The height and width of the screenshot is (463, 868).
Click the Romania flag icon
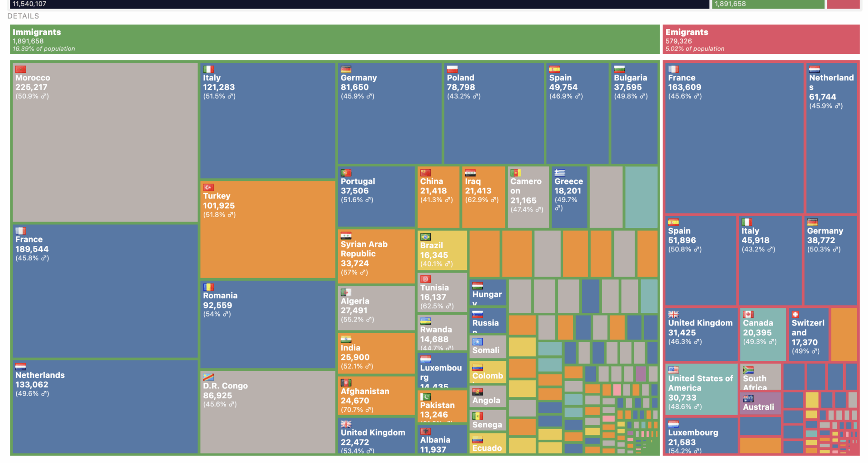(208, 287)
